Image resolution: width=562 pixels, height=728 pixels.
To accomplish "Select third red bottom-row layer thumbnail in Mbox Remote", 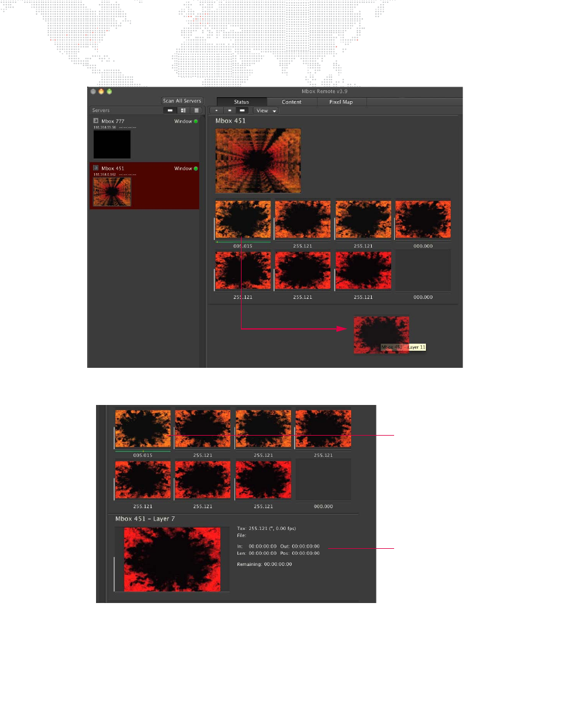I will (363, 271).
